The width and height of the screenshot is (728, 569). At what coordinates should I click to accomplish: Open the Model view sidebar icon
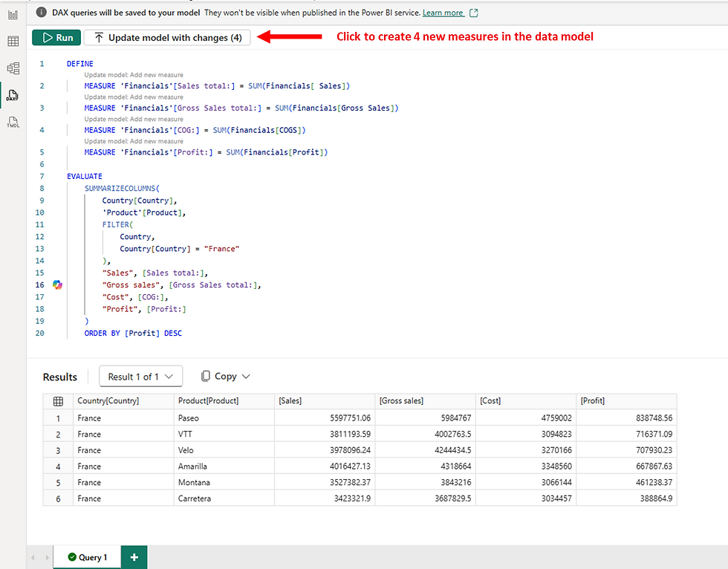click(x=13, y=68)
